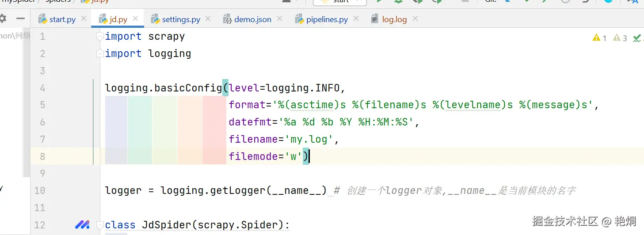Click the gutter icon beside line 12
Viewport: 644px width, 235px height.
[82, 225]
